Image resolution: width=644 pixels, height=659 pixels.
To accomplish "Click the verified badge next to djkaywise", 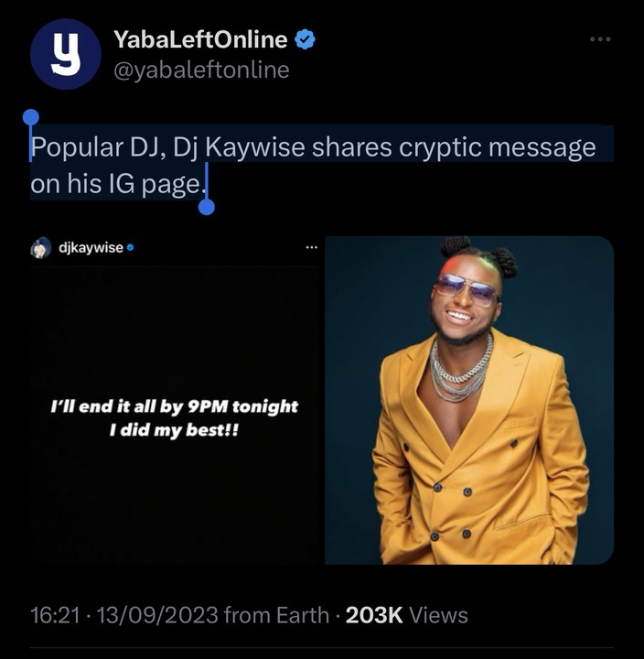I will (x=130, y=248).
